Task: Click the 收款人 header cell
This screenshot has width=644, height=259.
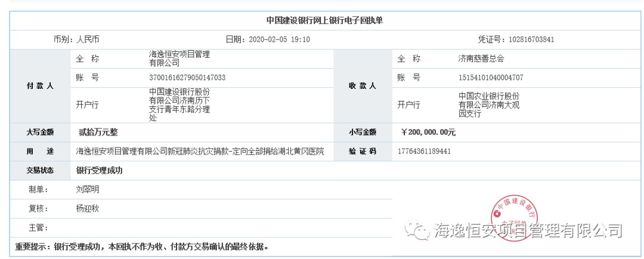Action: (x=363, y=87)
